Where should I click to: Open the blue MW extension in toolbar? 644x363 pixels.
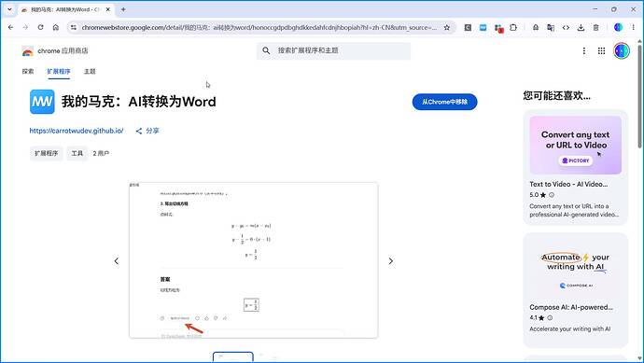(483, 27)
